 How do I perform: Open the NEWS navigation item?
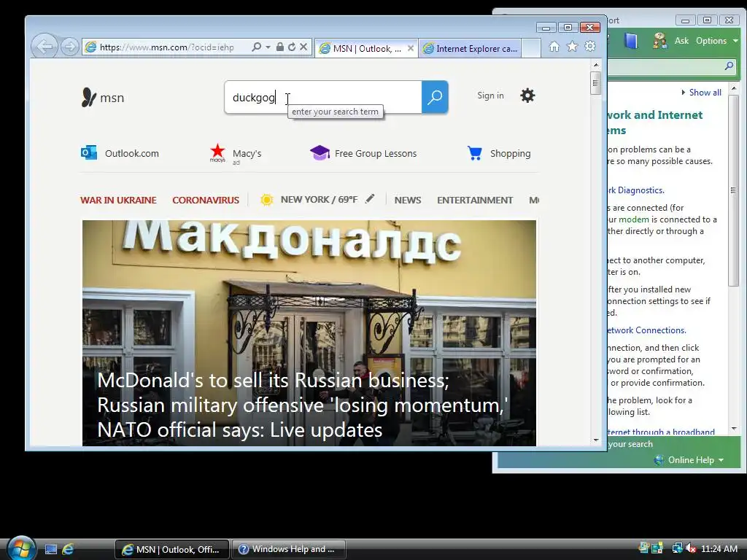(408, 200)
